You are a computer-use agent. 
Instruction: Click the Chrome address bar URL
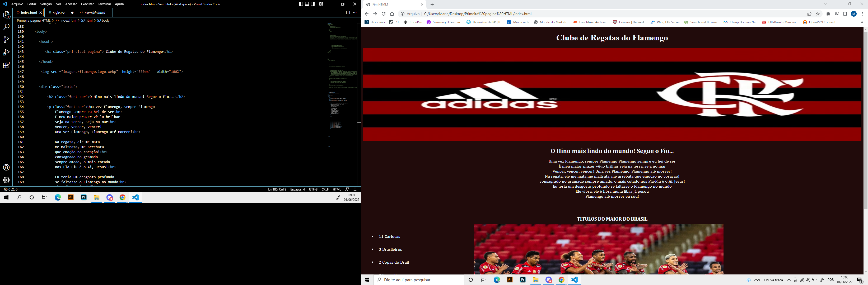[x=478, y=14]
